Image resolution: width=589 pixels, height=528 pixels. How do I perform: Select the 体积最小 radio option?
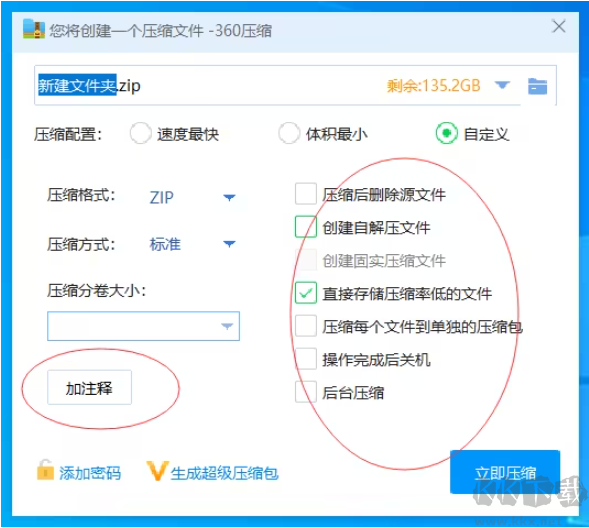click(289, 133)
